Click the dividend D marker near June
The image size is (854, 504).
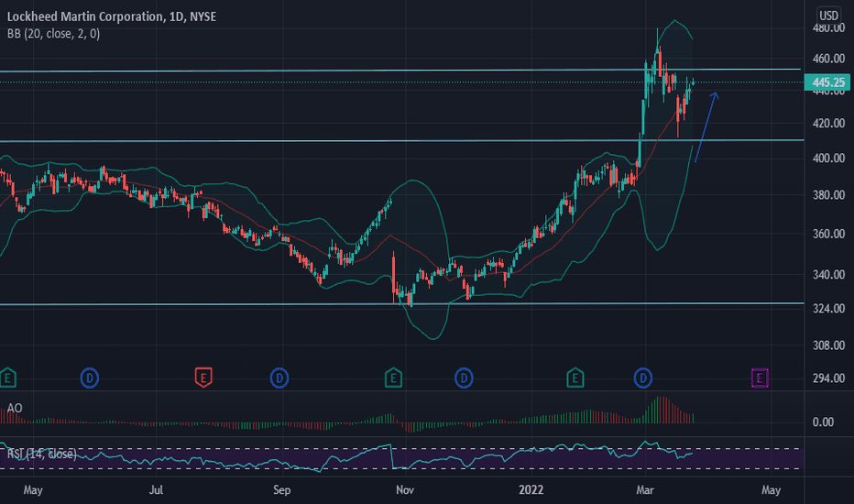[x=90, y=378]
